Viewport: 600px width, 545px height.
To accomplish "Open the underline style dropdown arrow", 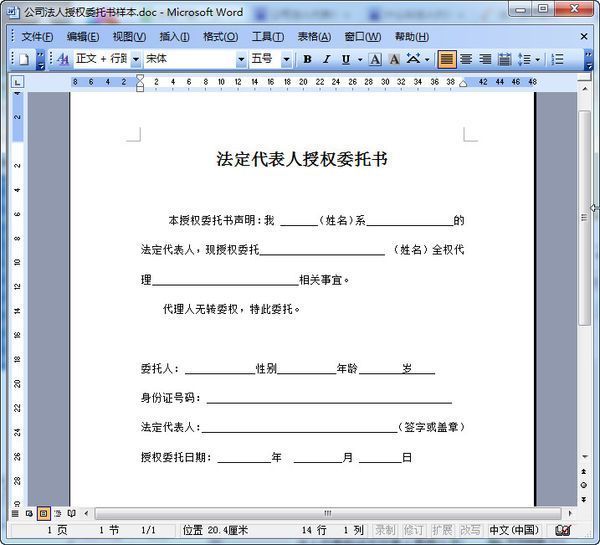I will pos(360,60).
